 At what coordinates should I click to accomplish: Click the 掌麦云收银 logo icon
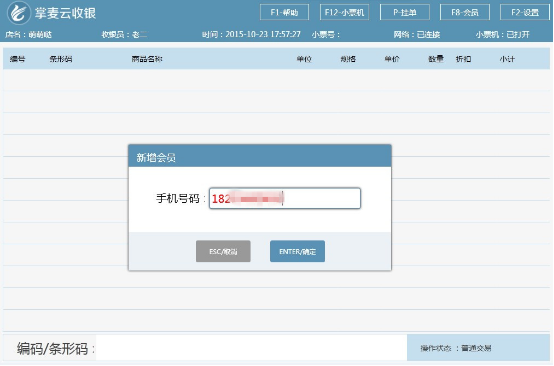[18, 13]
